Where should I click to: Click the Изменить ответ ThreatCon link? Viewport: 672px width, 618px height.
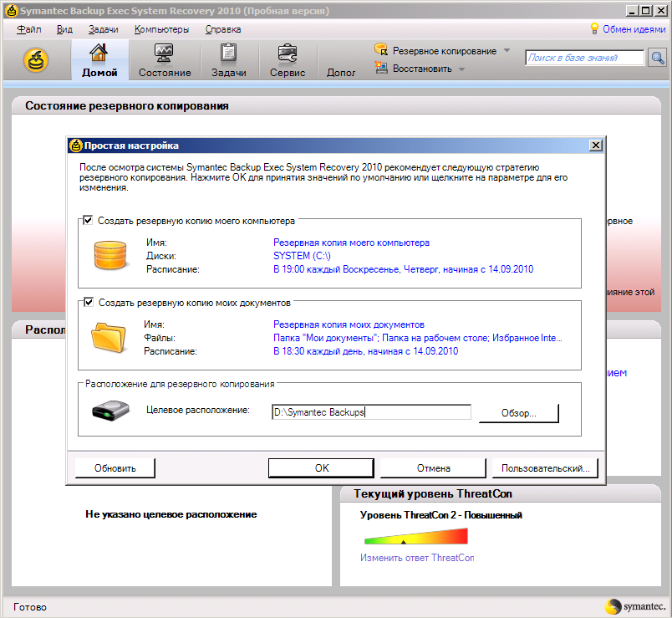417,558
